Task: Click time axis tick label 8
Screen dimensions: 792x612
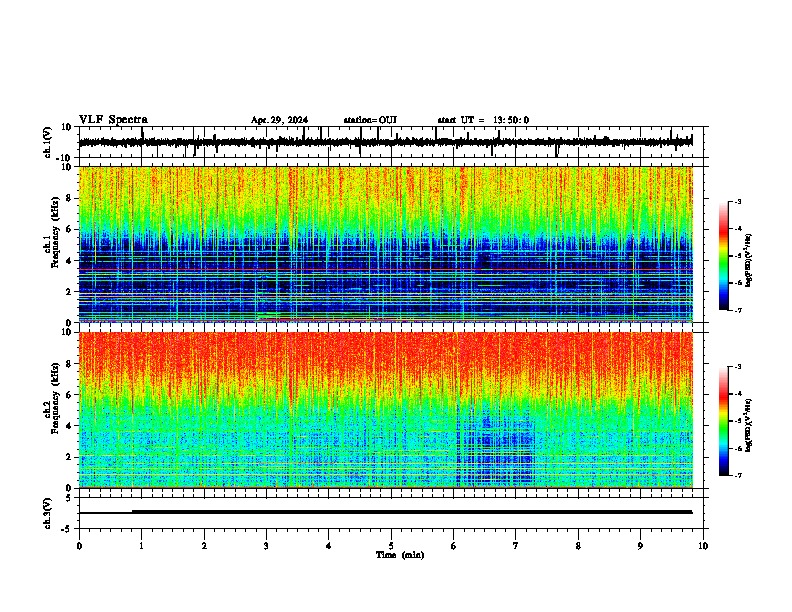Action: point(578,546)
